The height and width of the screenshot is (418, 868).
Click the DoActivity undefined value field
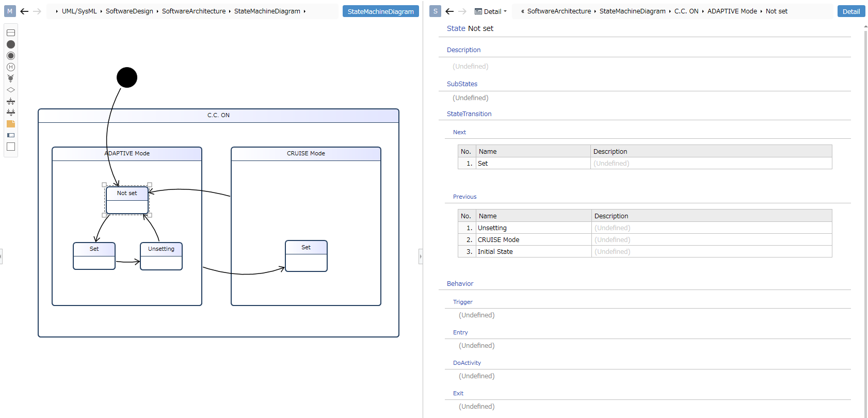click(x=477, y=376)
